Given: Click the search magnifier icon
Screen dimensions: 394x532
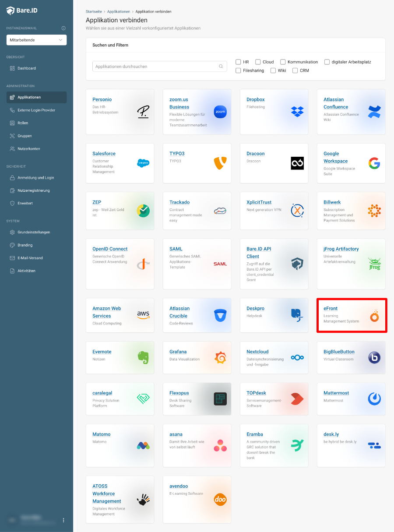Looking at the screenshot, I should pos(221,67).
